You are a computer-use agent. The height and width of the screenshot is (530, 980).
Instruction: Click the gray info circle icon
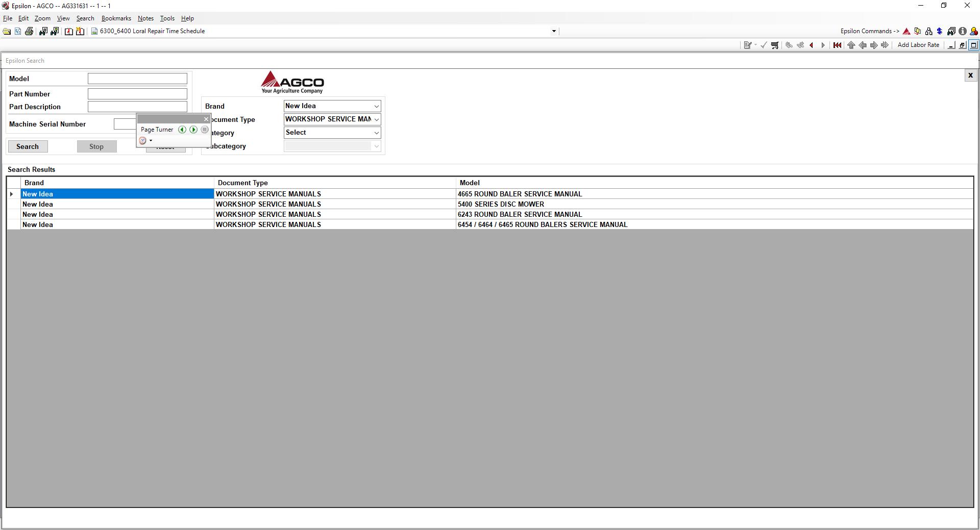click(963, 31)
